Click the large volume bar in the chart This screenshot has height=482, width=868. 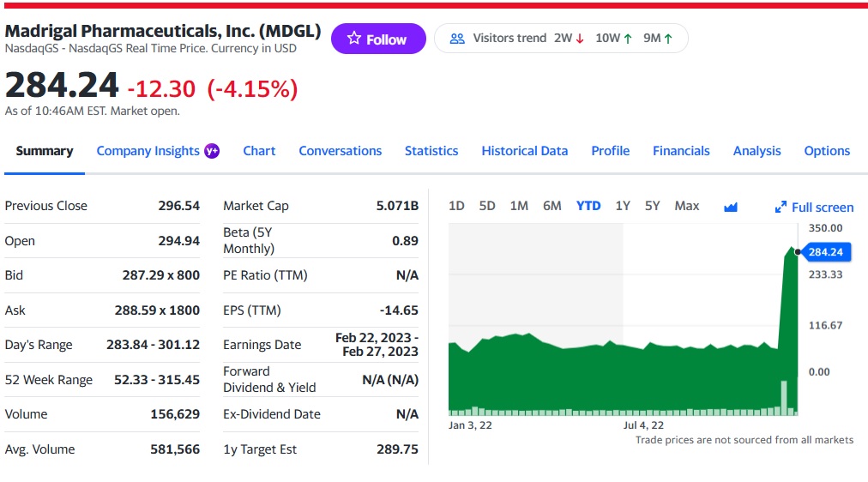coord(784,397)
